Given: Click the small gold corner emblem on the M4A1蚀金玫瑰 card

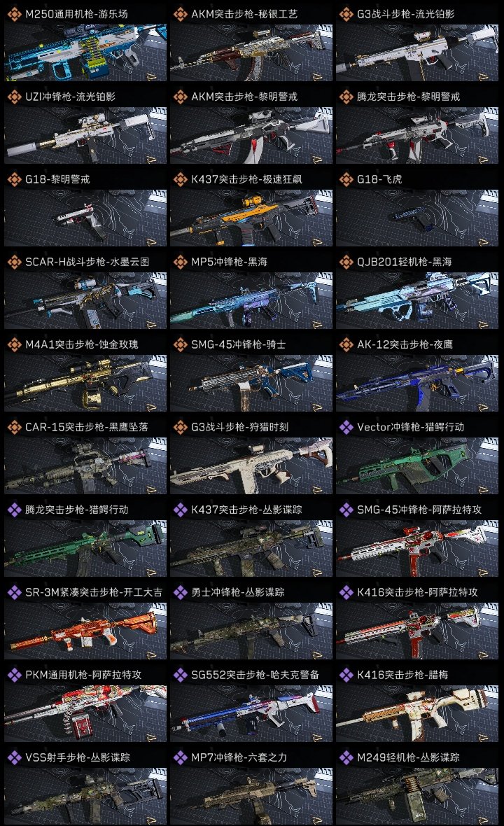Looking at the screenshot, I should click(152, 405).
